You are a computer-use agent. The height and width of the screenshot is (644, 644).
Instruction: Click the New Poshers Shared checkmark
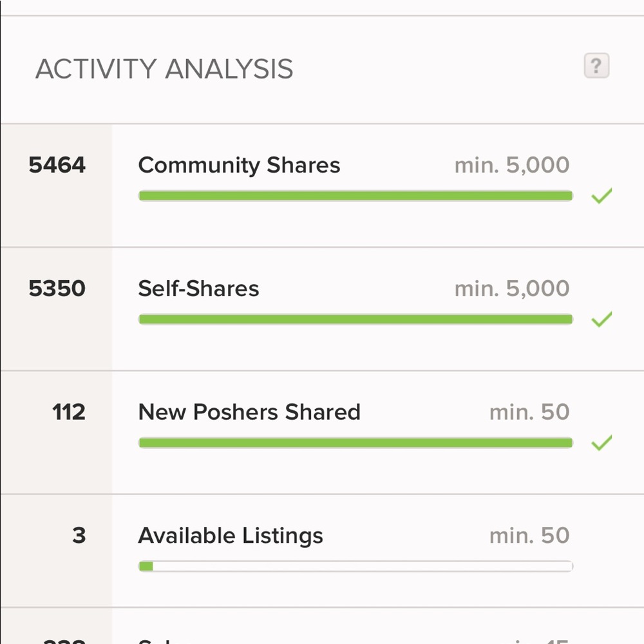pyautogui.click(x=601, y=443)
